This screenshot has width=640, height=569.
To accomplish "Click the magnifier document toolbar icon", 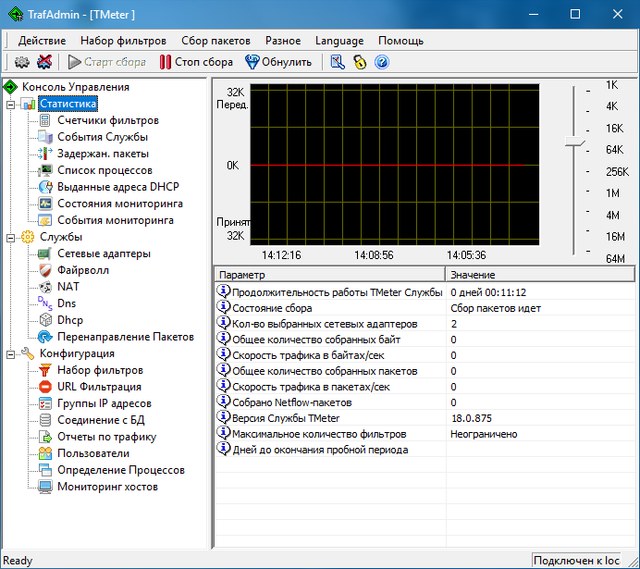I will click(x=337, y=62).
